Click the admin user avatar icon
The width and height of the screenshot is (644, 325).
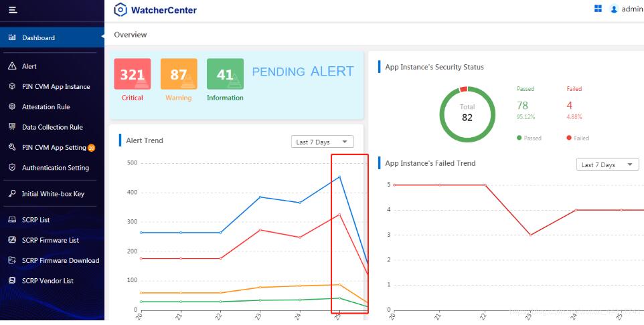pos(614,9)
